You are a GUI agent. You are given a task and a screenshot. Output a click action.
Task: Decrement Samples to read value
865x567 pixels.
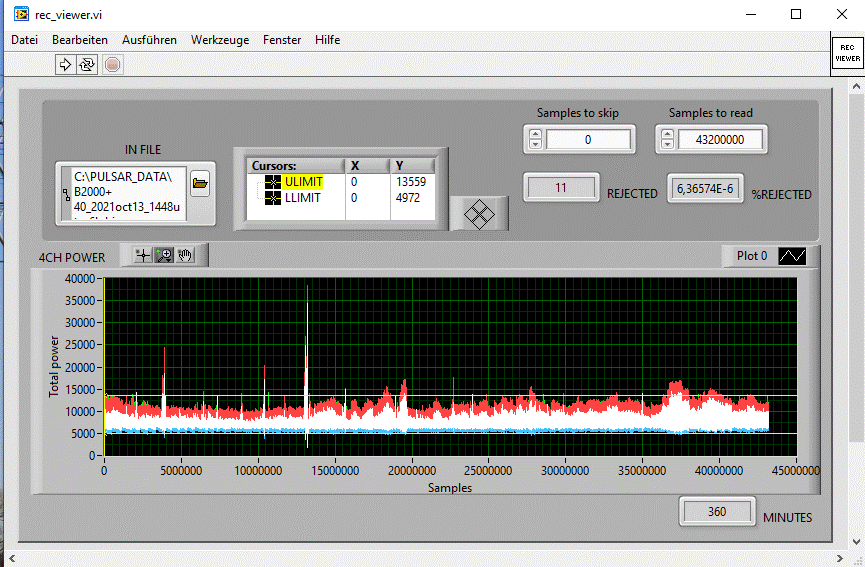pos(668,144)
